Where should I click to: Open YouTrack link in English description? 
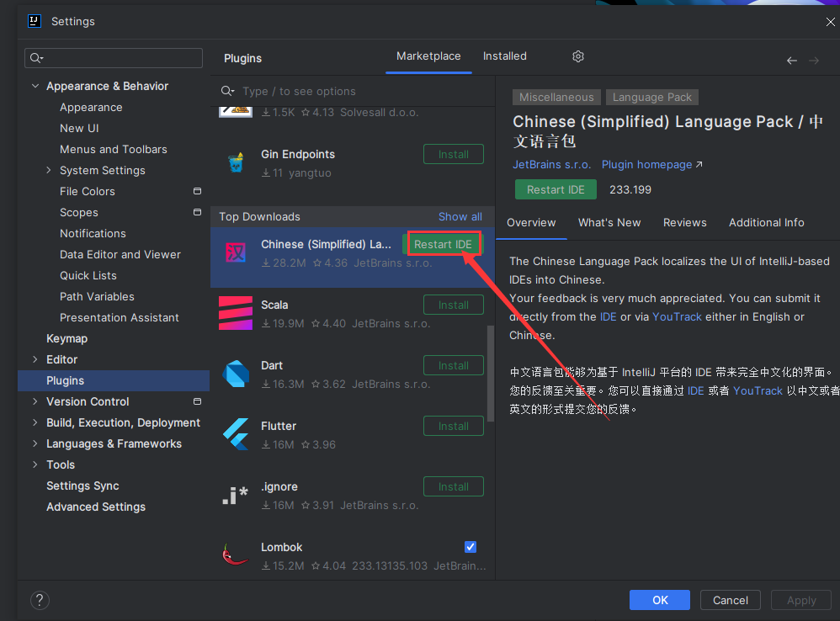[x=677, y=317]
